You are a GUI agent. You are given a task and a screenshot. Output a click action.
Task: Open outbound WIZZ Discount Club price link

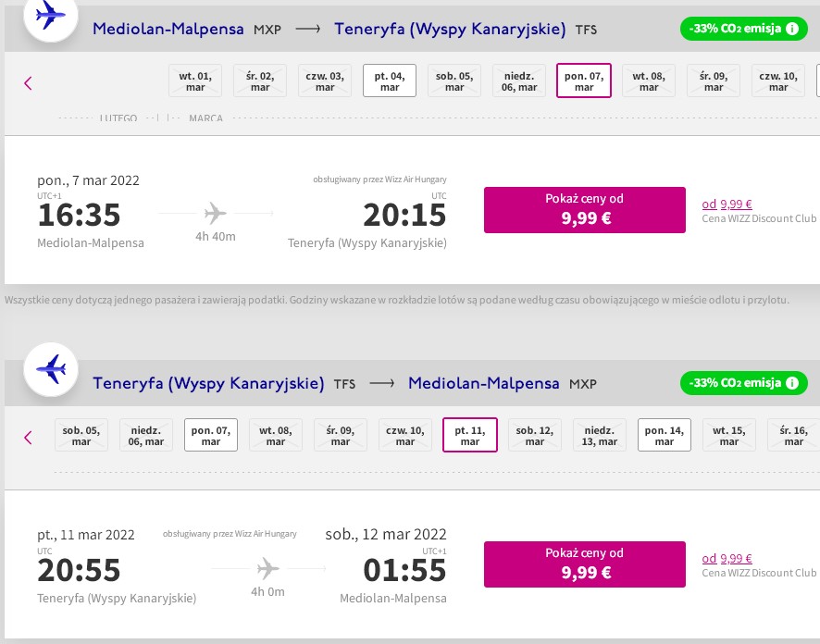[727, 204]
